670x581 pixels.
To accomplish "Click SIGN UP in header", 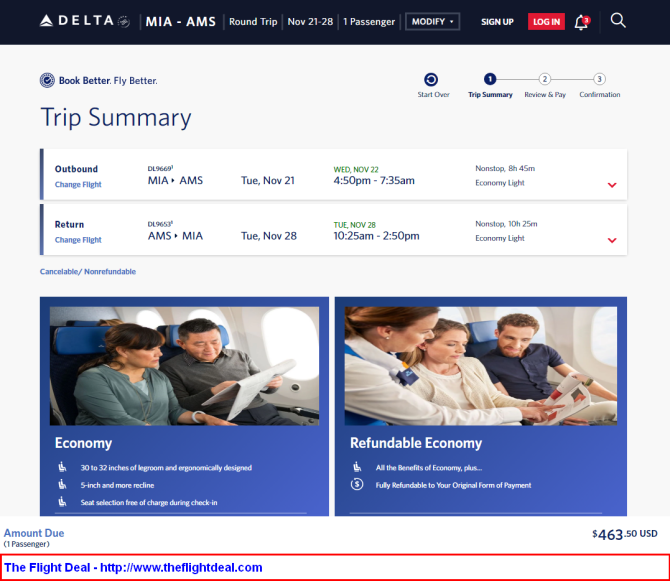I will pos(497,22).
